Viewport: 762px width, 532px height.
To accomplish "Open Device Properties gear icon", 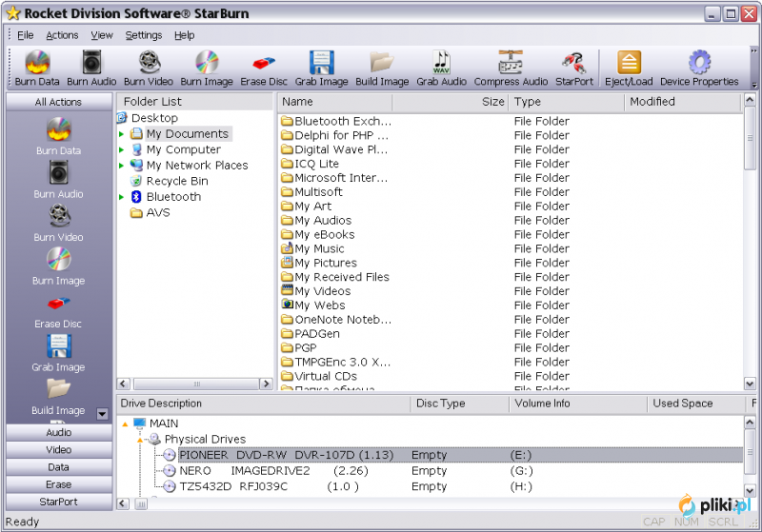I will pos(699,62).
